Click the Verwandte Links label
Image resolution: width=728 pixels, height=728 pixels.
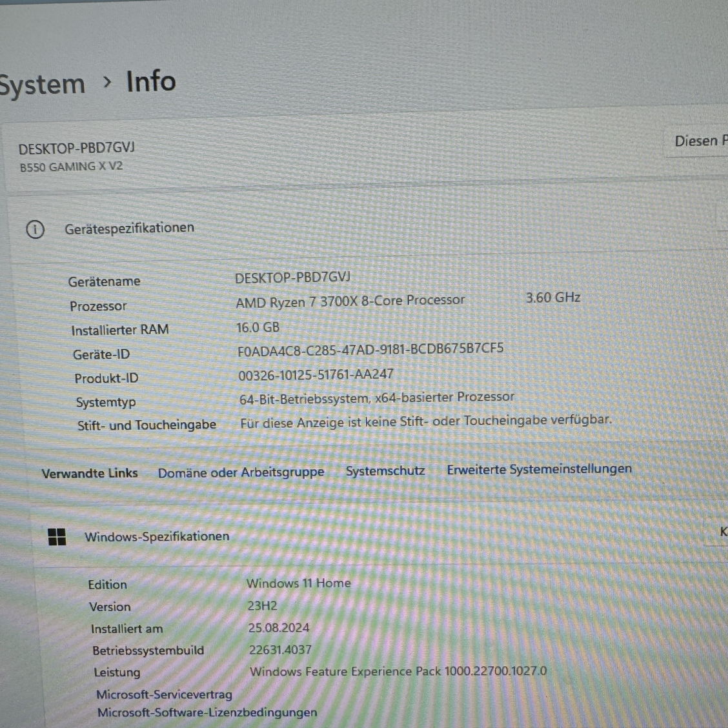(x=90, y=473)
